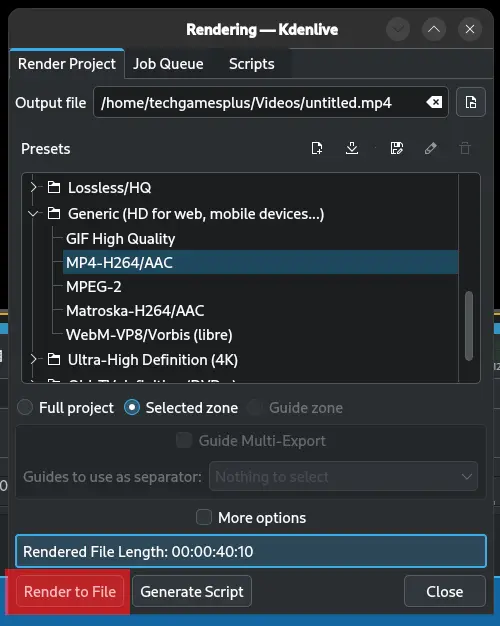Click the save preset icon
This screenshot has height=626, width=500.
[x=397, y=149]
